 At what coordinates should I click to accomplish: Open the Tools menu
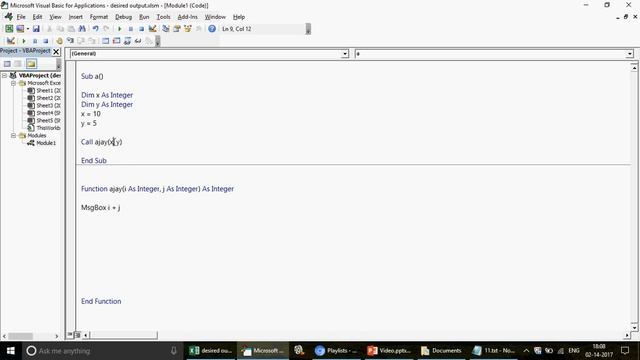[x=163, y=17]
